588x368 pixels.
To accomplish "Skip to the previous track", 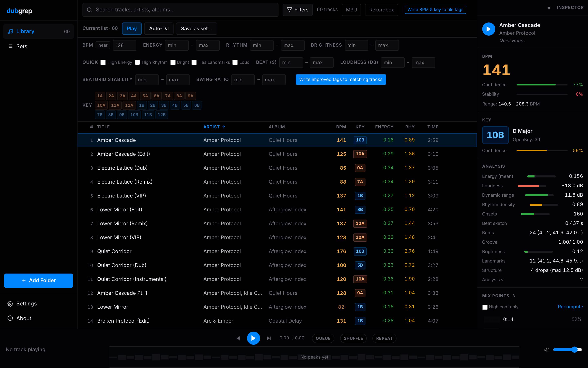I will click(238, 338).
